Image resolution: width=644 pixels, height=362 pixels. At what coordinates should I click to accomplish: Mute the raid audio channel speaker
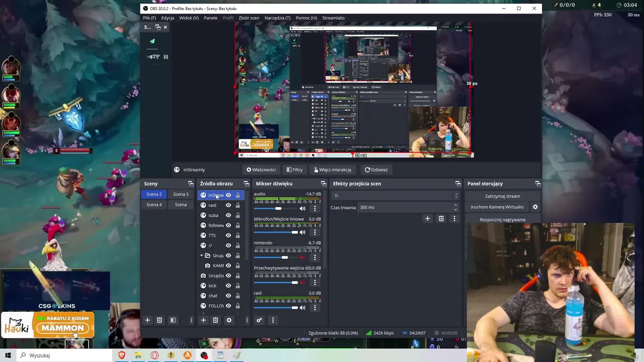coord(302,307)
